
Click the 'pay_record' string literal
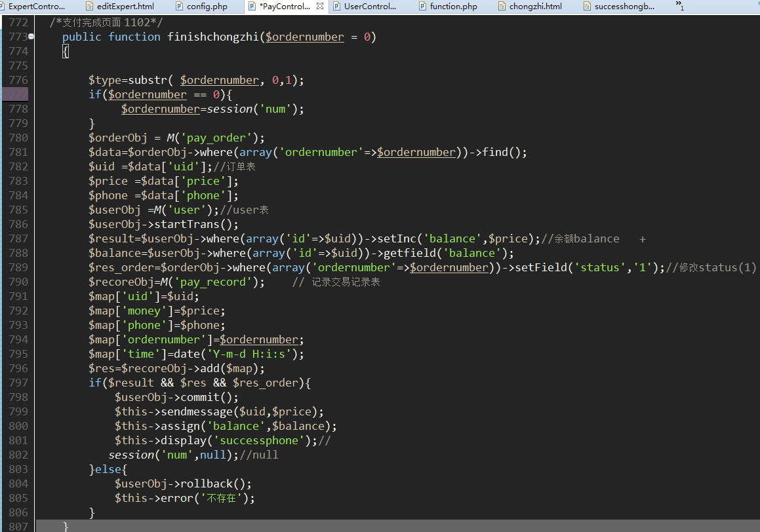(212, 282)
